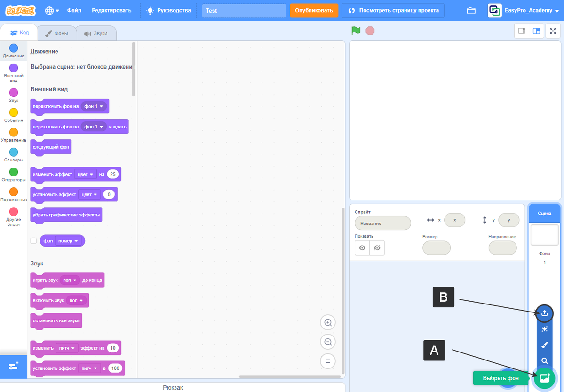The height and width of the screenshot is (392, 564).
Task: Enter full screen stage mode
Action: (x=553, y=31)
